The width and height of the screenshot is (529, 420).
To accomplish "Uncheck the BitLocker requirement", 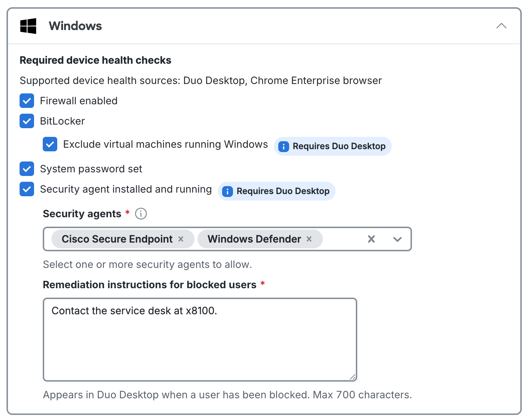I will (x=26, y=121).
